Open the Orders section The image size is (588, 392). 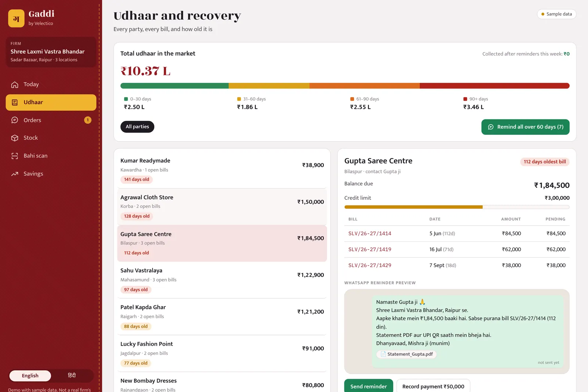pos(51,120)
